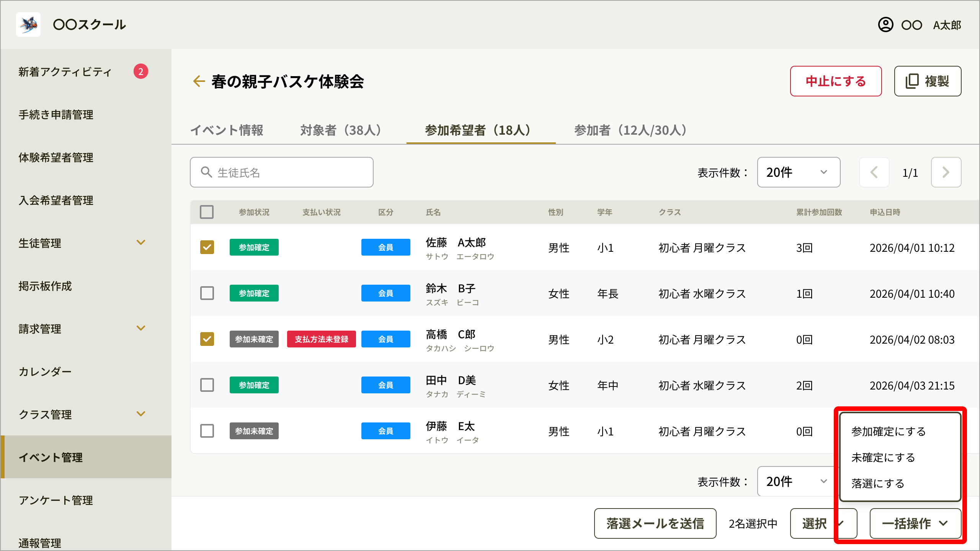Viewport: 980px width, 551px height.
Task: Choose 未確定にする from the menu
Action: [x=883, y=458]
